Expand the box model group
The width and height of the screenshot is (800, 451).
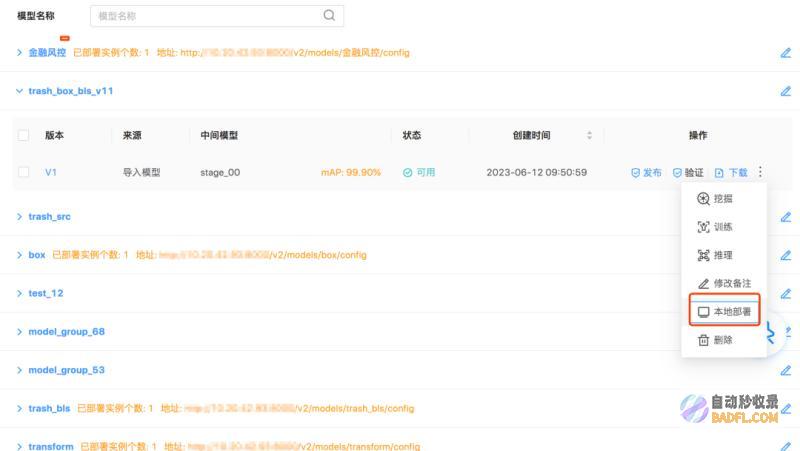(x=19, y=255)
